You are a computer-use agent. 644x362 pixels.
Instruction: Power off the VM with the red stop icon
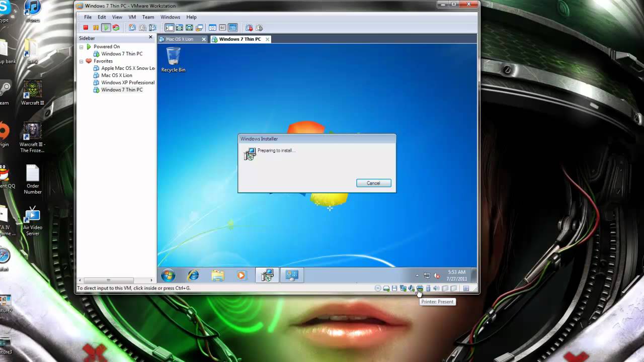(x=86, y=28)
